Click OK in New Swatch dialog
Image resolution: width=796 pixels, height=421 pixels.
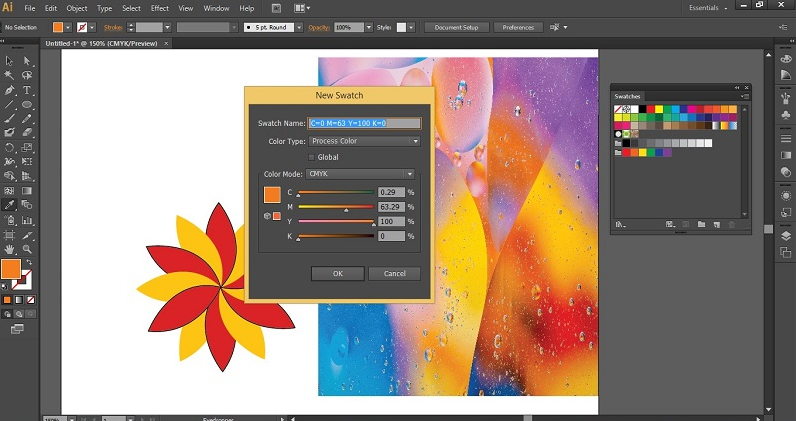[x=337, y=273]
